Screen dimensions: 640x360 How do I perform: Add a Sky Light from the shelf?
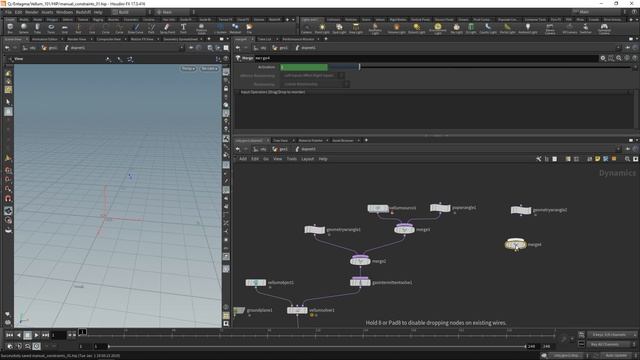456,28
